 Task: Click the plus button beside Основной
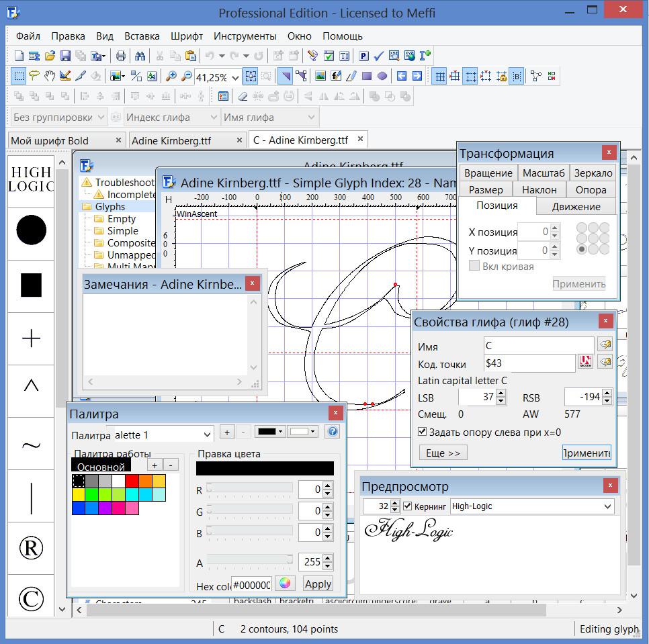pyautogui.click(x=155, y=465)
